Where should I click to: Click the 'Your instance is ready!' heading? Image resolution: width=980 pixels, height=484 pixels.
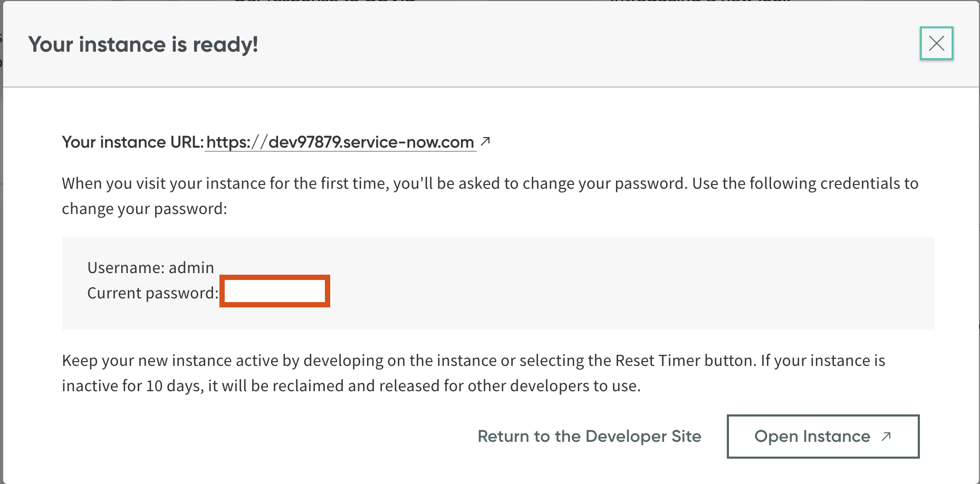(x=143, y=44)
